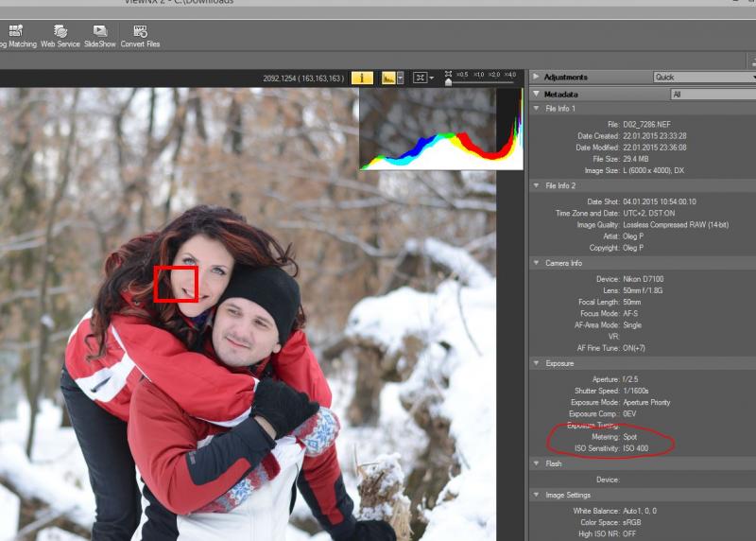
Task: Click Exposure Comp. value 0EV
Action: pos(629,414)
